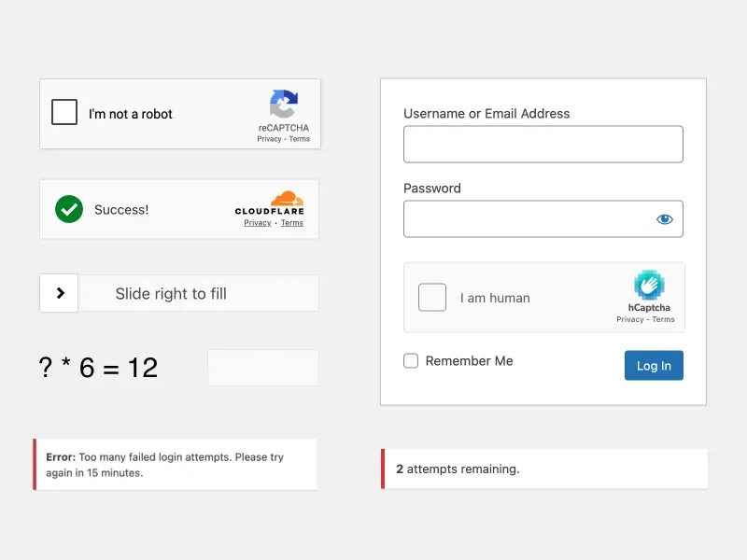The image size is (747, 560).
Task: Open the hCaptcha Privacy link
Action: (x=629, y=319)
